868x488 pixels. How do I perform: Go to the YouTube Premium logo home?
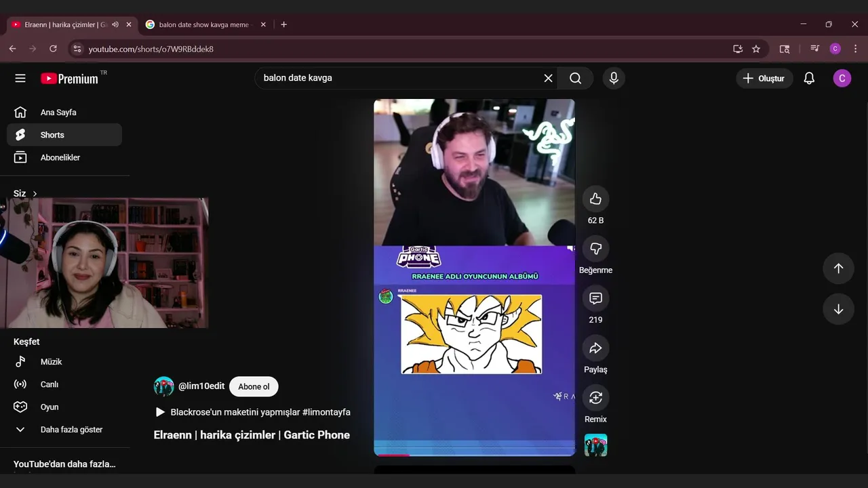tap(69, 78)
